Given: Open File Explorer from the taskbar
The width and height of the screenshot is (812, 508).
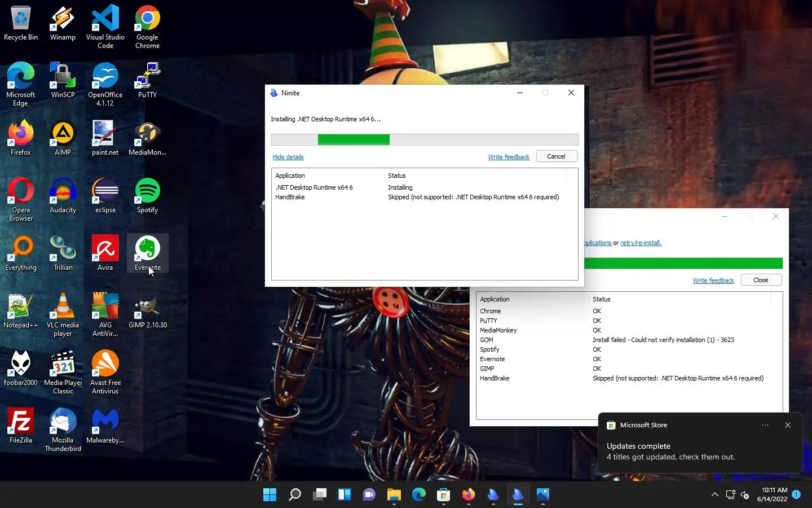Looking at the screenshot, I should tap(394, 494).
